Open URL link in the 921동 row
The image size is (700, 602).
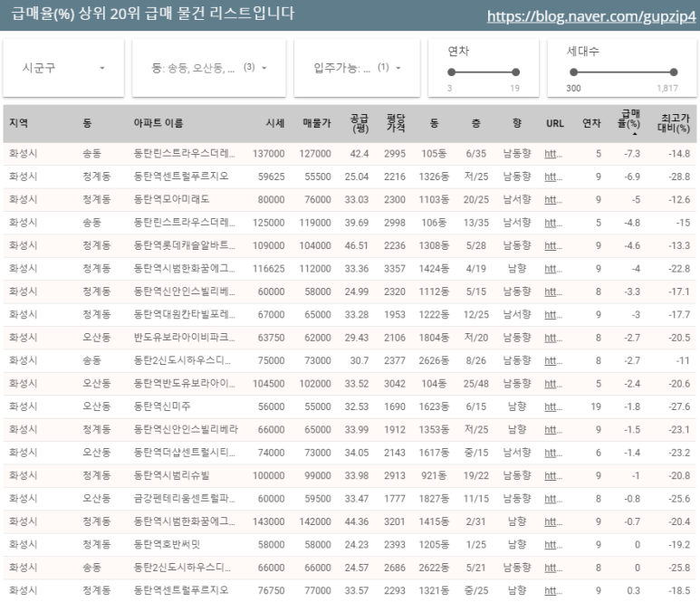pos(553,475)
